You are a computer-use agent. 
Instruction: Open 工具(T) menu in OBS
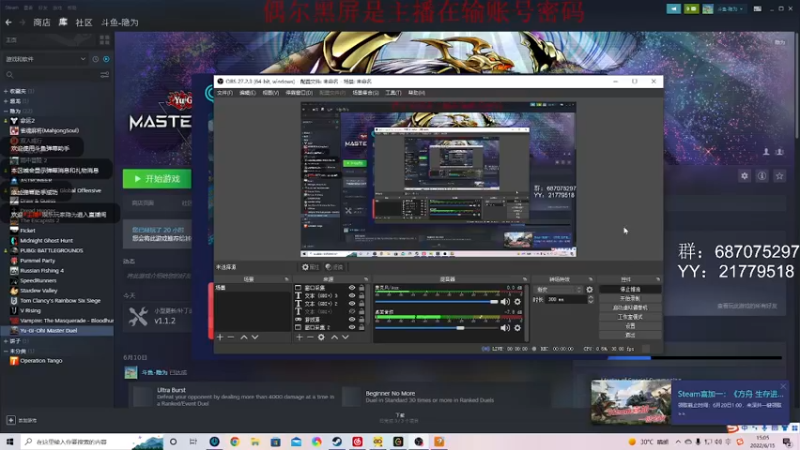tap(393, 93)
